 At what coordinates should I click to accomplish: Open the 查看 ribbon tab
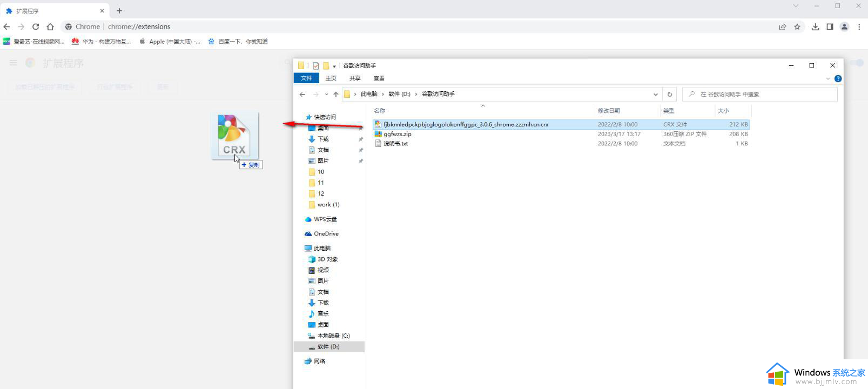point(379,78)
